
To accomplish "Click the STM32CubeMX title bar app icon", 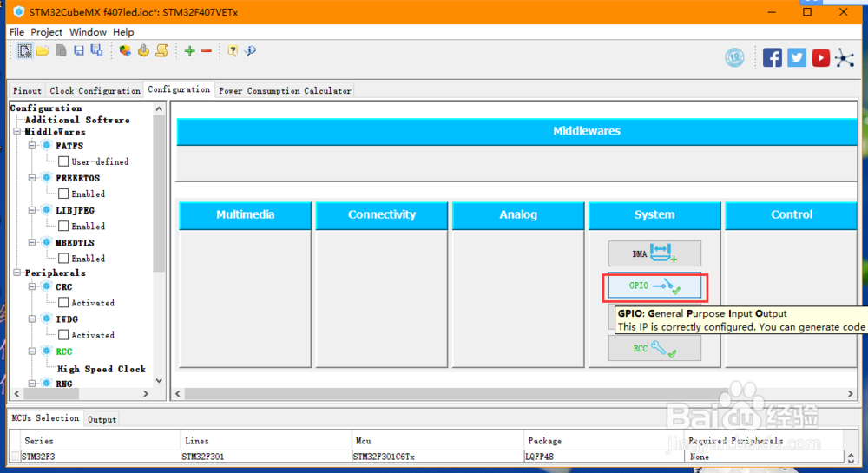I will point(19,11).
